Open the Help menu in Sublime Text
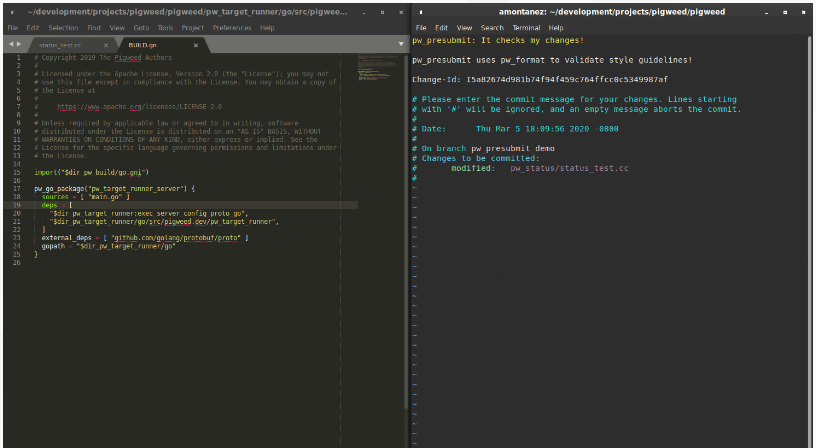 tap(267, 28)
